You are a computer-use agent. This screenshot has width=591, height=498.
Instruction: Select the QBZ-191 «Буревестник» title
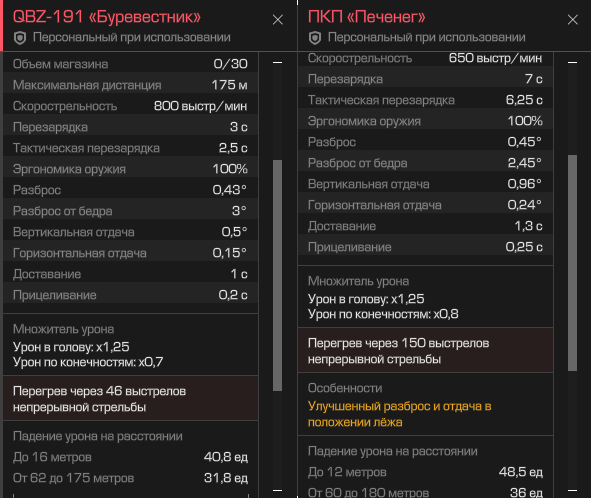pyautogui.click(x=107, y=17)
